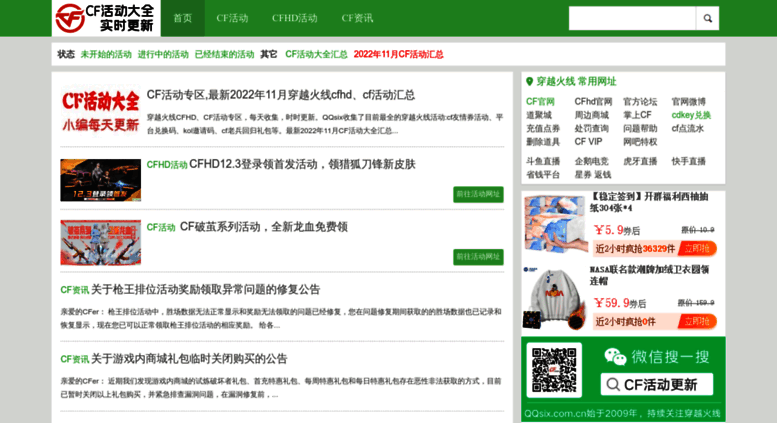
Task: Open the 删除道具 link
Action: (543, 142)
